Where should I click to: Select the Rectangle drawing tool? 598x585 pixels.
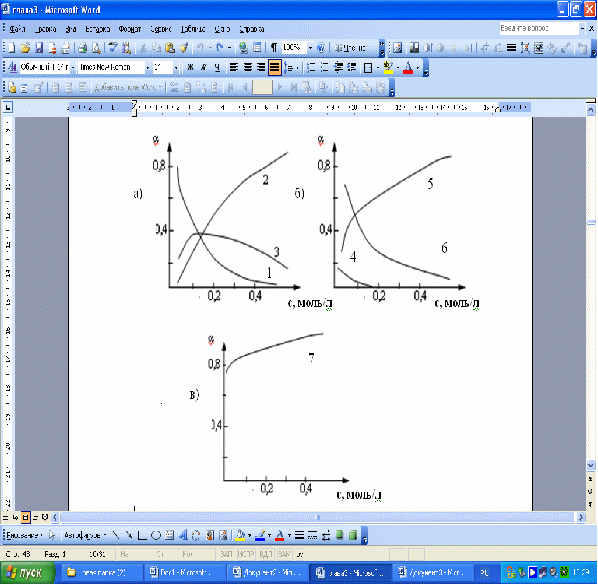coord(142,535)
